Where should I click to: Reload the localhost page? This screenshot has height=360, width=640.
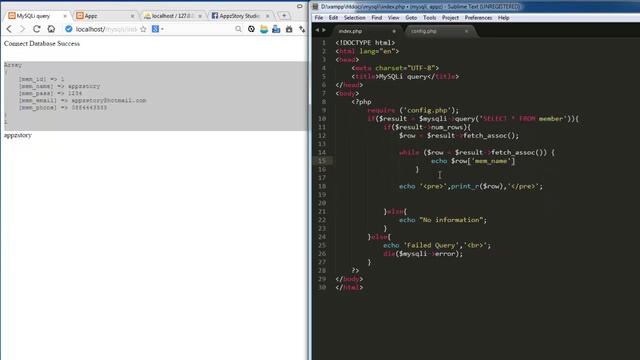click(37, 29)
